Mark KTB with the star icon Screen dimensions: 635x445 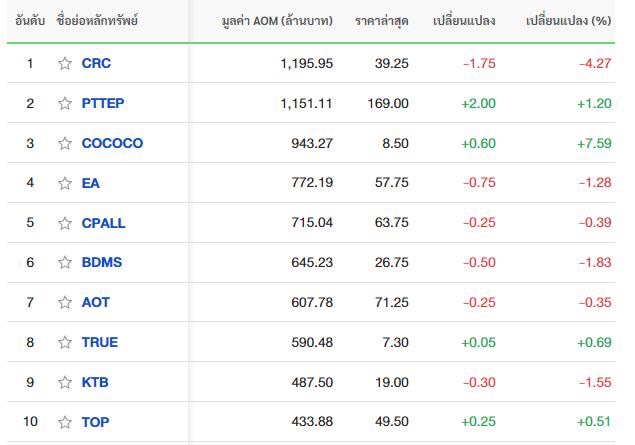click(65, 382)
